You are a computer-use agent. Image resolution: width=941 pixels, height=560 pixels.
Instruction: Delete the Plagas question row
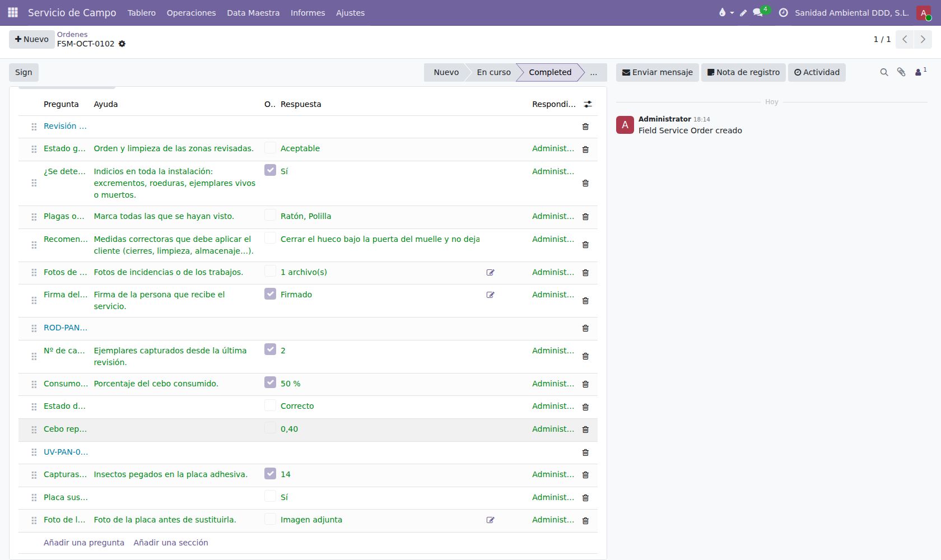(x=585, y=217)
